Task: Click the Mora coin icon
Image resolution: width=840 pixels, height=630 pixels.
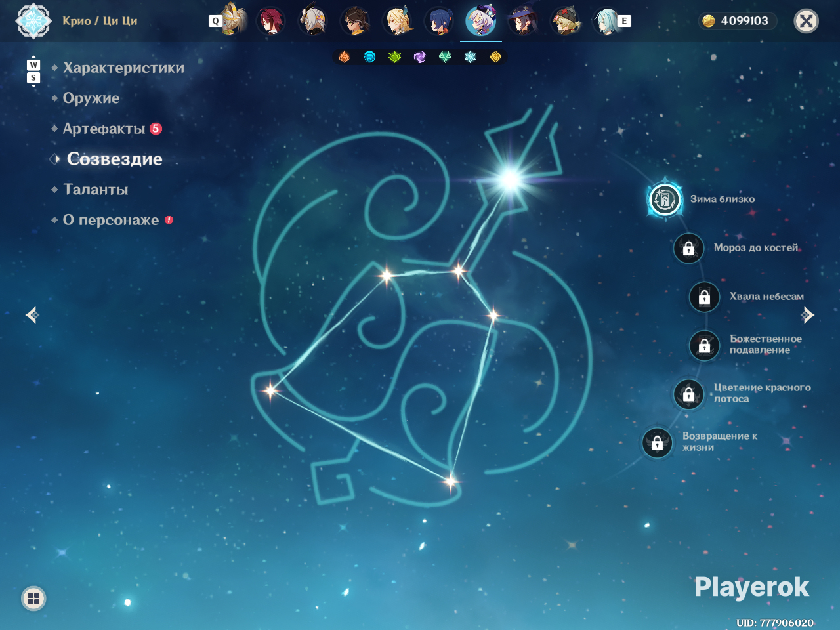Action: click(x=709, y=21)
